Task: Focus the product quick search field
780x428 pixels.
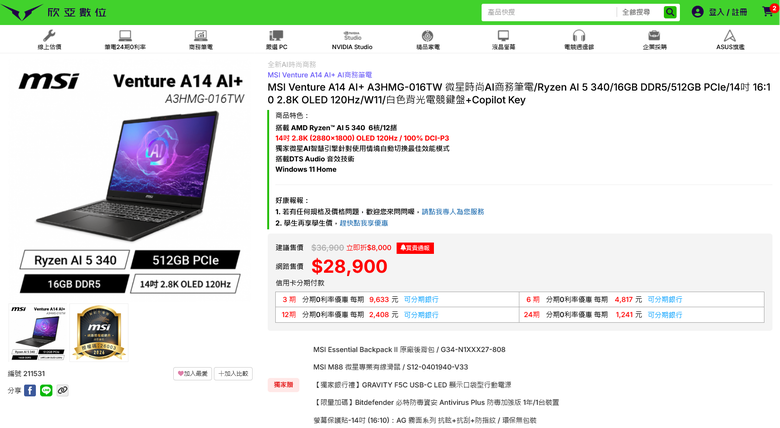Action: [549, 12]
